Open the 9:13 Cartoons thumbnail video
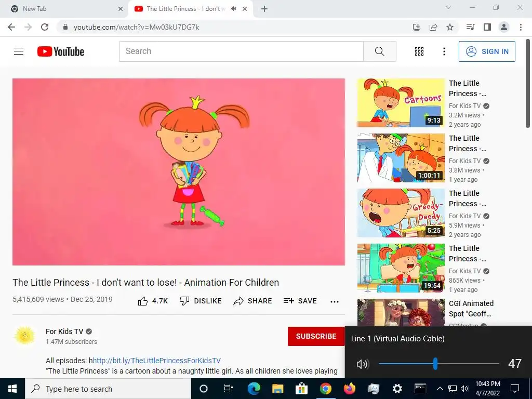The image size is (532, 399). click(401, 103)
